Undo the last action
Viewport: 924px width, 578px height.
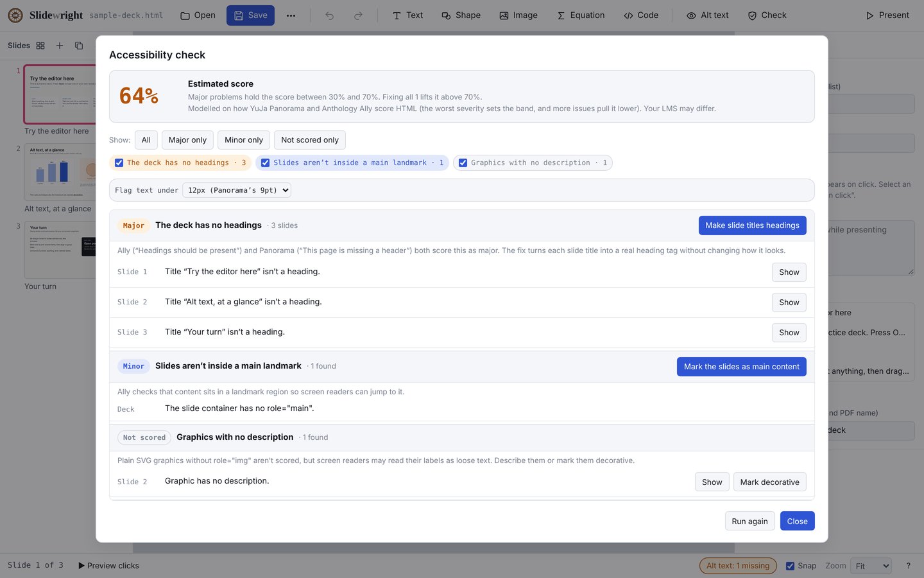tap(329, 15)
